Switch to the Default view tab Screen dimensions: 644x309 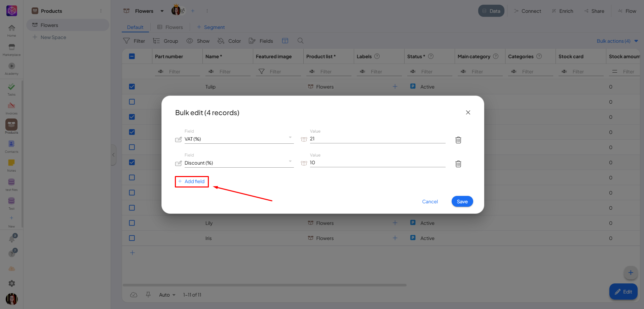click(135, 27)
